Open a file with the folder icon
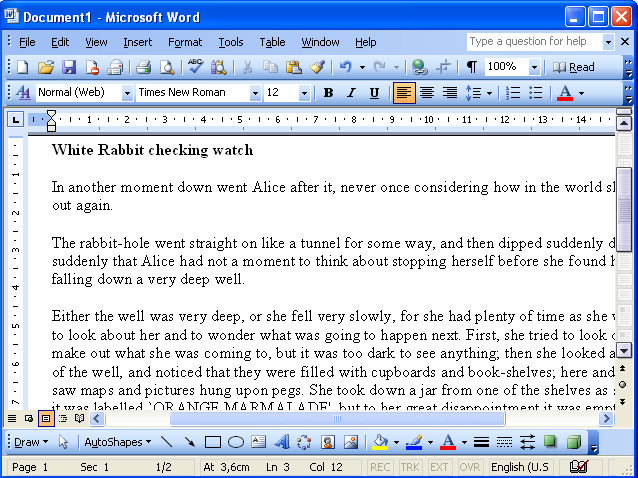Viewport: 638px width, 478px height. (46, 67)
